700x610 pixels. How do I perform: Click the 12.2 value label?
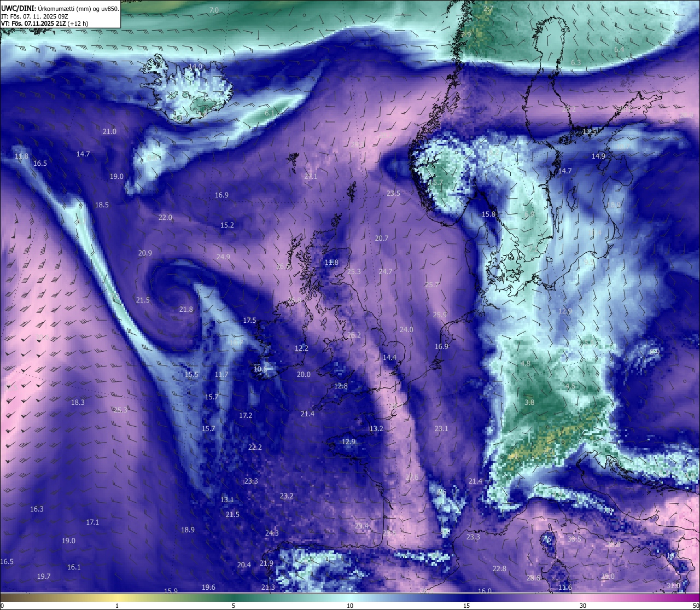[301, 348]
